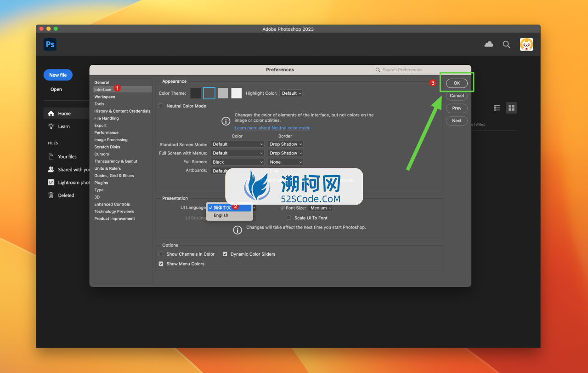Toggle Neutral Color Mode checkbox

pos(161,106)
